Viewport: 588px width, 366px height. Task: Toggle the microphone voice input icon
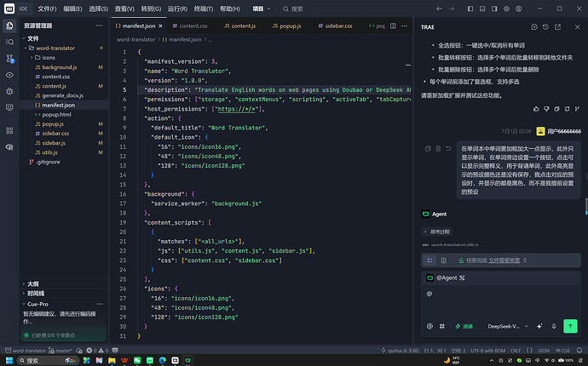pos(554,326)
